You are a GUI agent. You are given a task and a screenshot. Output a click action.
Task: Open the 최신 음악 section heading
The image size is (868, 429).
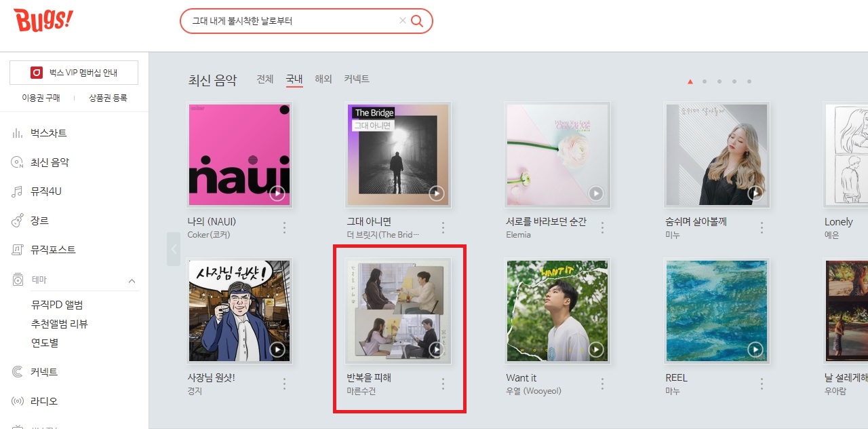click(x=213, y=80)
